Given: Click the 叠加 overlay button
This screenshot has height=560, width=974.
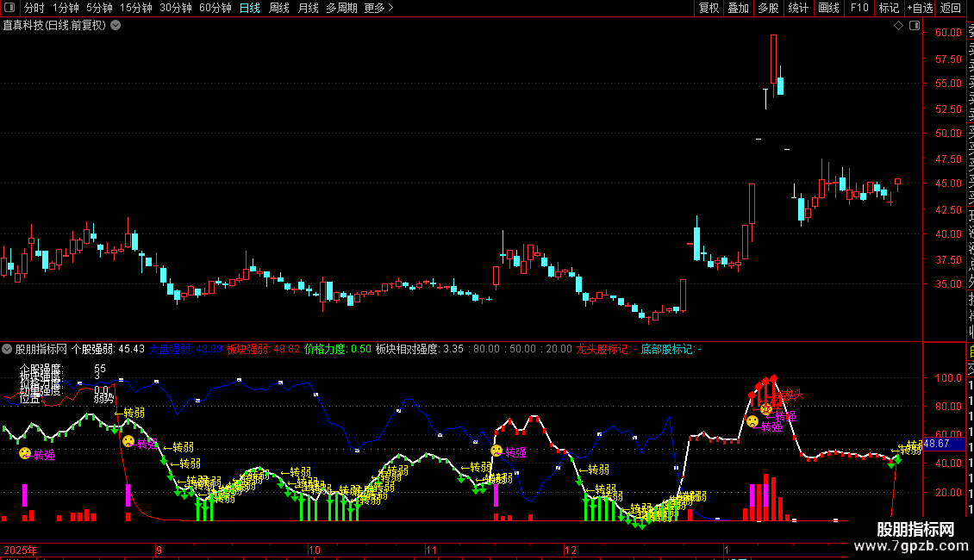Looking at the screenshot, I should [x=739, y=8].
